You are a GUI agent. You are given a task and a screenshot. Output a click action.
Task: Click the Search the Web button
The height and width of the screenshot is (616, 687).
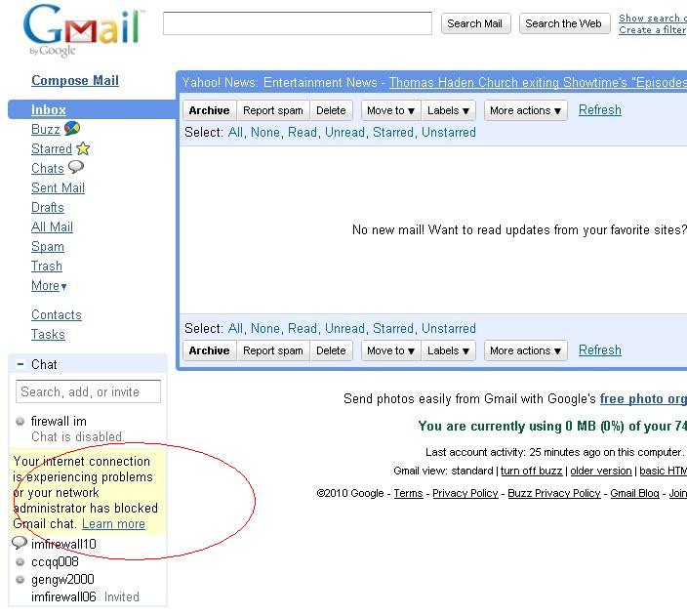(x=564, y=23)
